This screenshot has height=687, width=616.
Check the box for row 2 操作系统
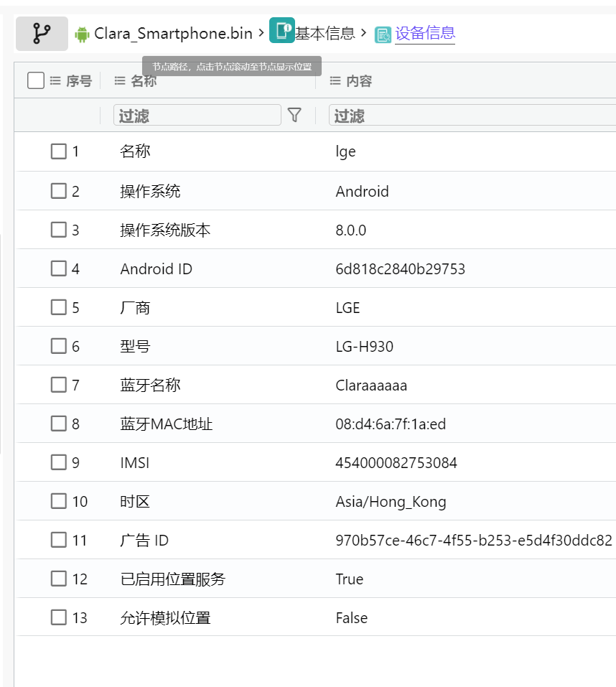[59, 191]
